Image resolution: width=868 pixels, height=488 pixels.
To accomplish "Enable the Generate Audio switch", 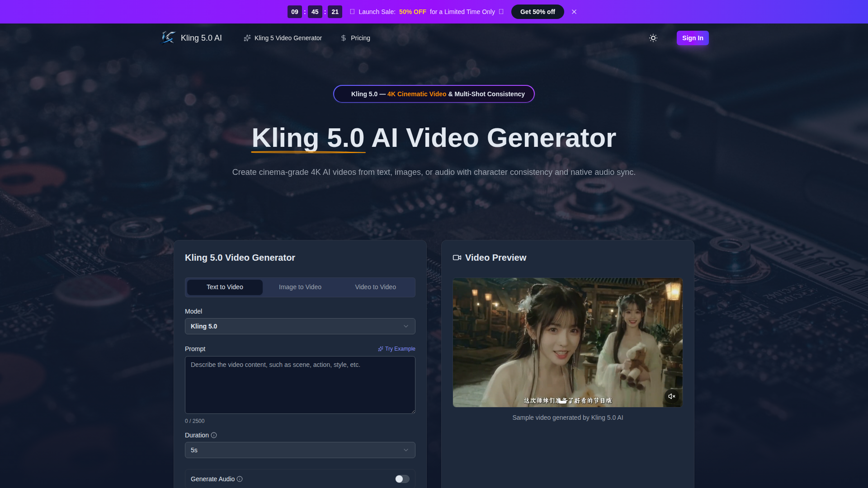I will pyautogui.click(x=402, y=479).
